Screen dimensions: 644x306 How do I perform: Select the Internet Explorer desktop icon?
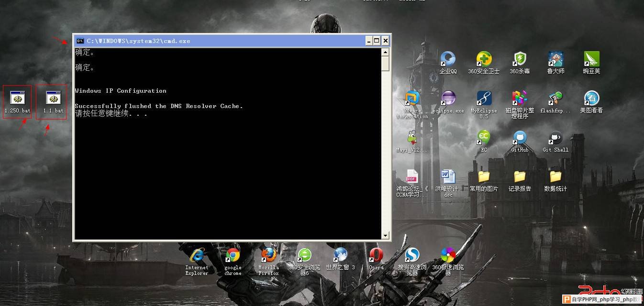pos(197,255)
